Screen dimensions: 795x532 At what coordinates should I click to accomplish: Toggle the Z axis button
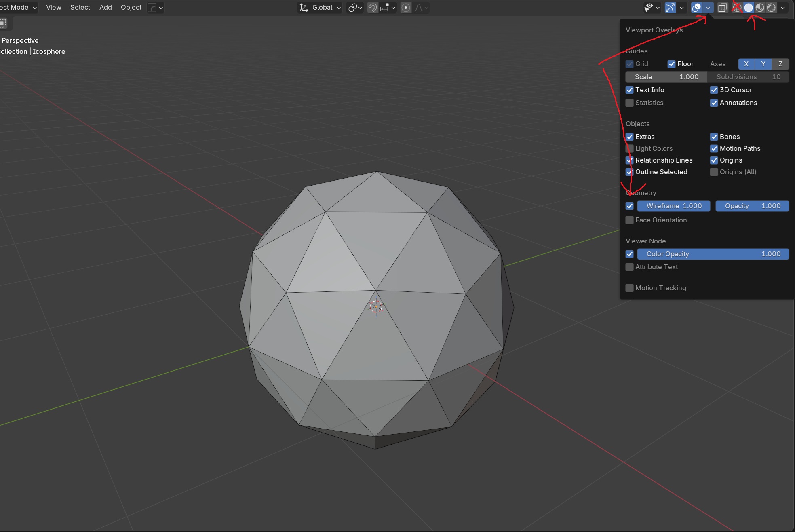(x=780, y=64)
